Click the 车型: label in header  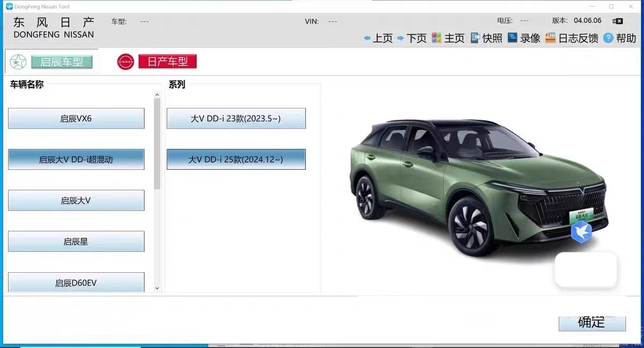(119, 21)
